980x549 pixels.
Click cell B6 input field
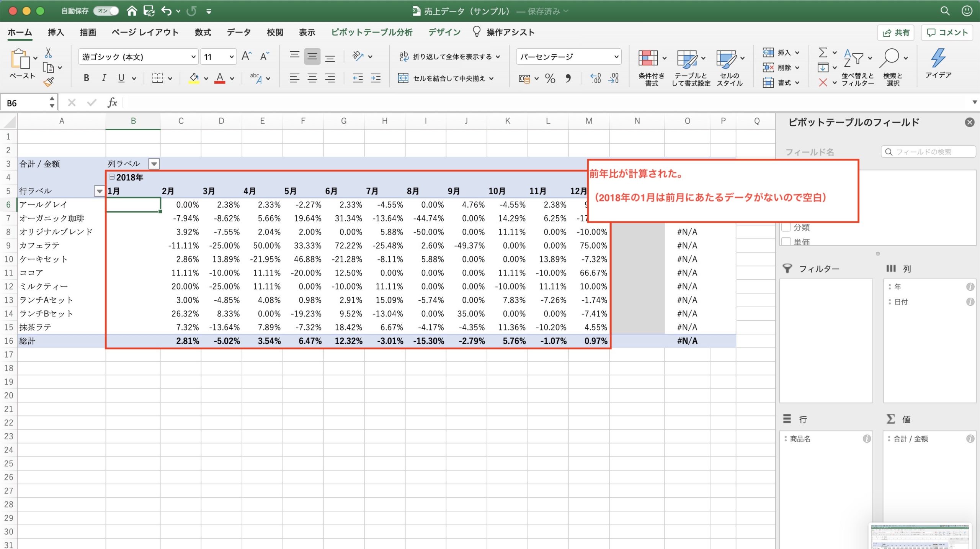[132, 204]
